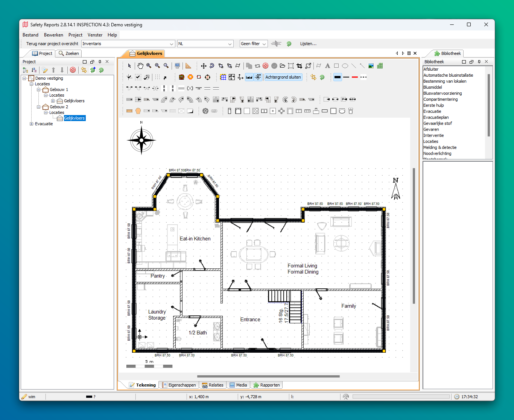Click the crop tool icon
Screen dimensions: 514x420
300,66
